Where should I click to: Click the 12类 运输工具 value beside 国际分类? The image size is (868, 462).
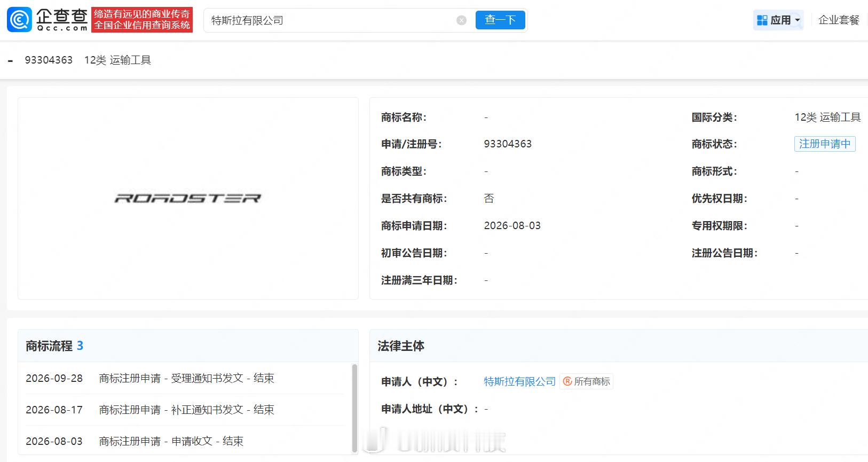827,117
